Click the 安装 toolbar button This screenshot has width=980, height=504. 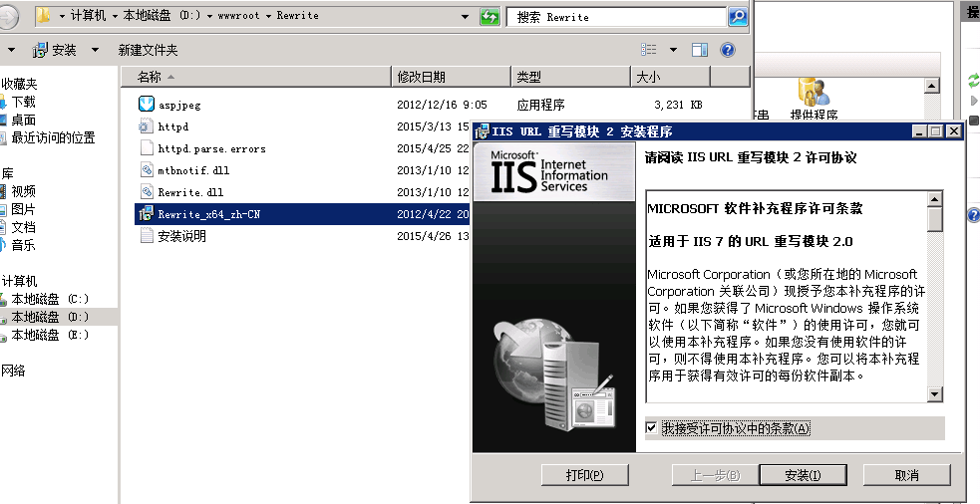tap(55, 50)
